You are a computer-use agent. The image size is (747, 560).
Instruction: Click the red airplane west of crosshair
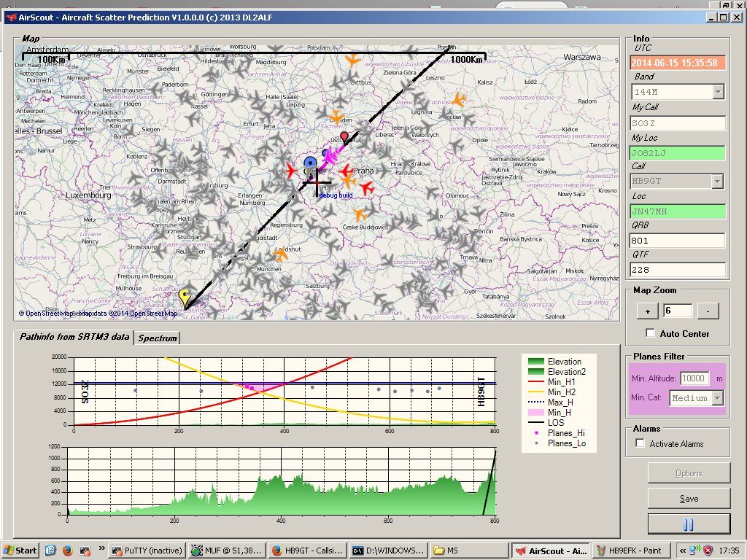291,170
